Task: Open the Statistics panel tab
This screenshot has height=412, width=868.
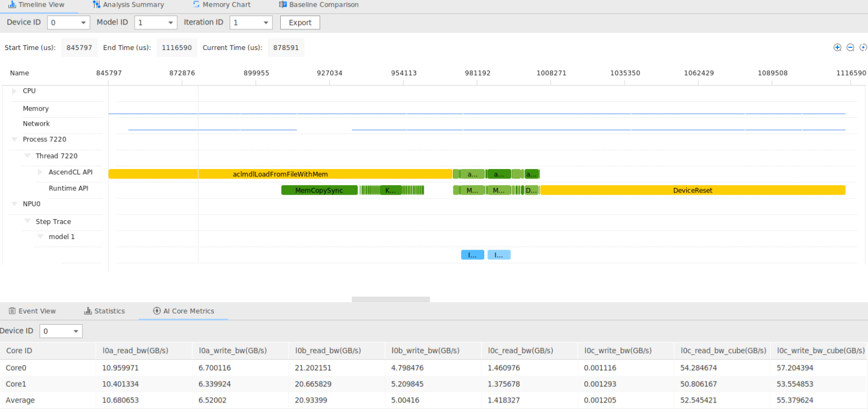Action: tap(105, 311)
